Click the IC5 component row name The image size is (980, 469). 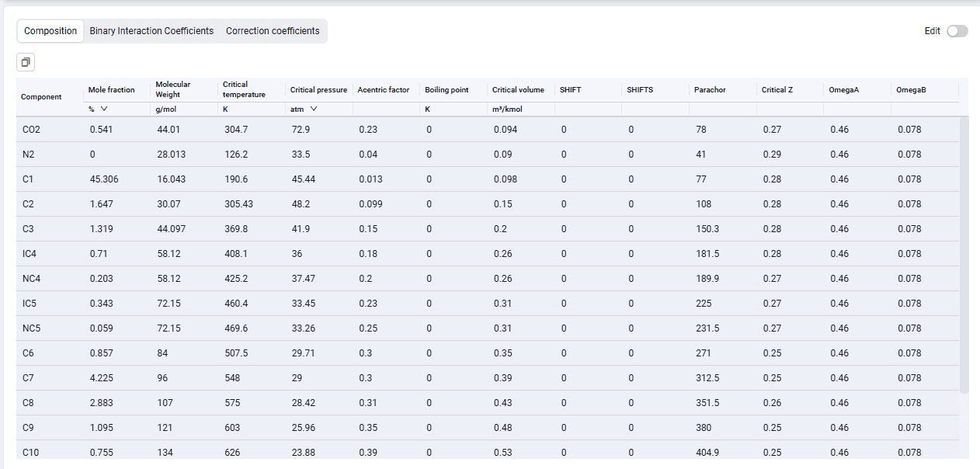(x=30, y=304)
